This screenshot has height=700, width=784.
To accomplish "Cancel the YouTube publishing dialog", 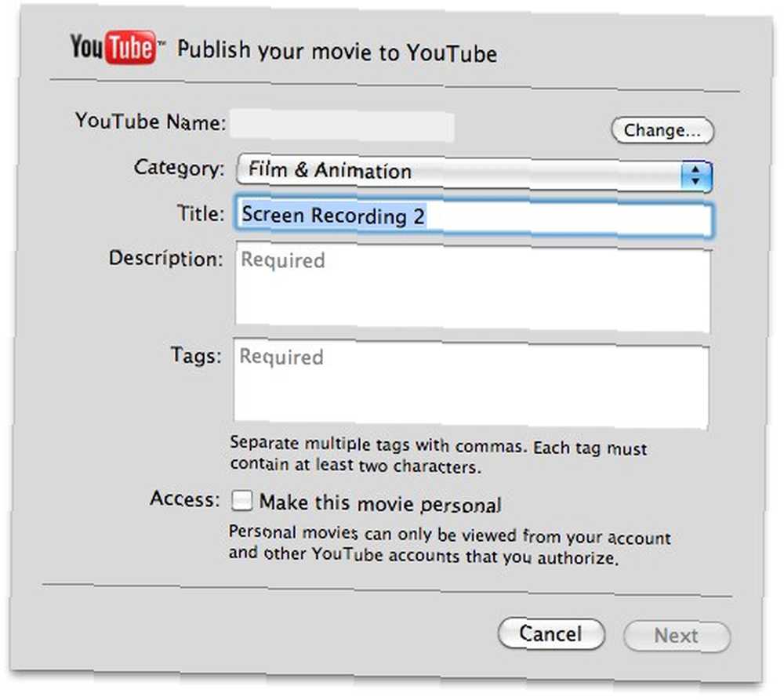I will click(551, 633).
